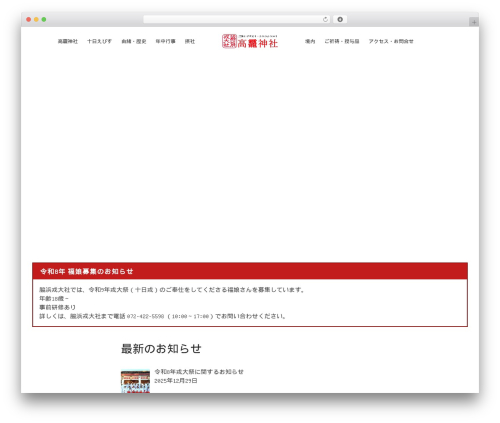Open the 高龗神社 menu item on the left
Image resolution: width=500 pixels, height=423 pixels.
[x=68, y=41]
